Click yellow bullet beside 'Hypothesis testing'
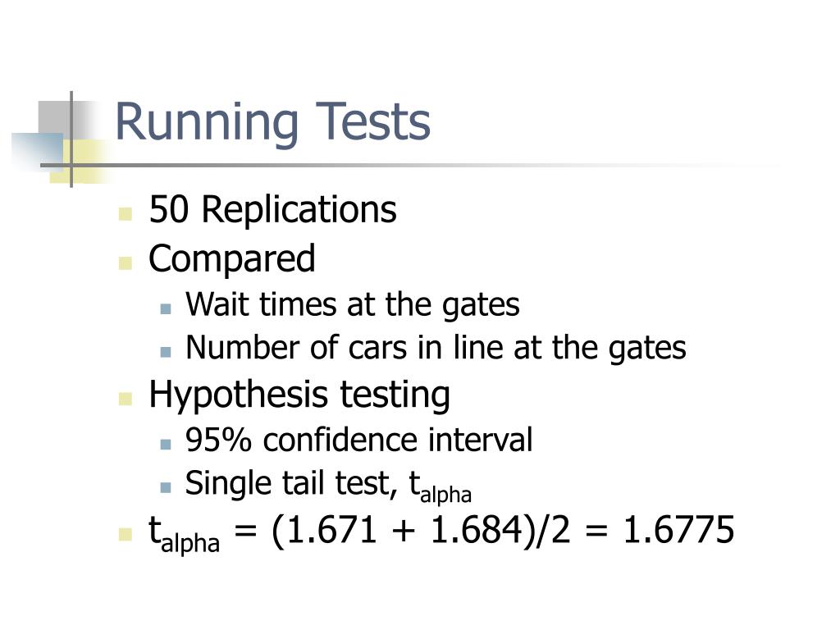 [x=126, y=399]
